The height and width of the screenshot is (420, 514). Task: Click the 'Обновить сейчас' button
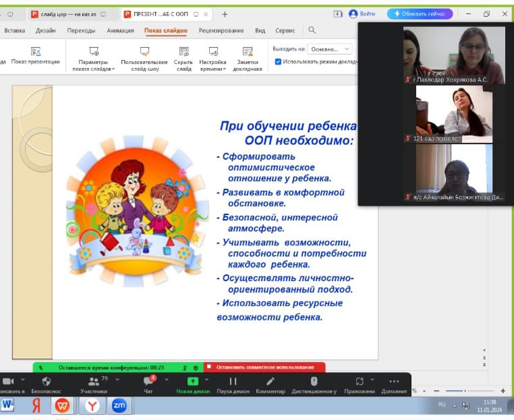coord(420,13)
